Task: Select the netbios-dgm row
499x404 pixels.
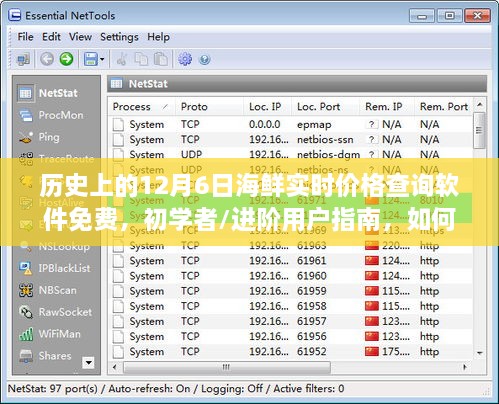Action: pos(291,155)
